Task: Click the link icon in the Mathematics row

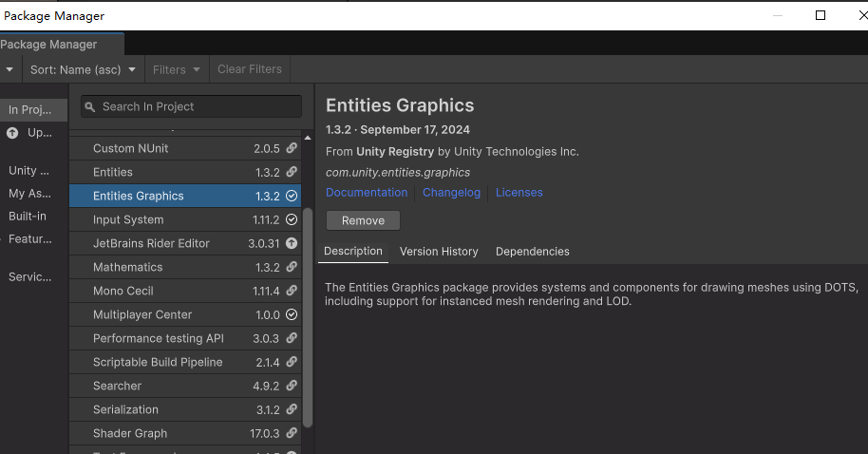Action: pos(292,267)
